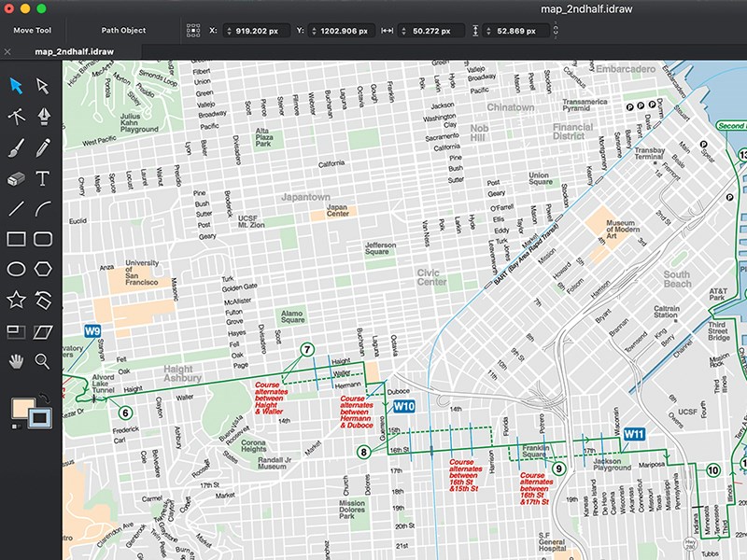The height and width of the screenshot is (560, 747).
Task: Click the Move Tool label in the toolbar
Action: pyautogui.click(x=33, y=30)
